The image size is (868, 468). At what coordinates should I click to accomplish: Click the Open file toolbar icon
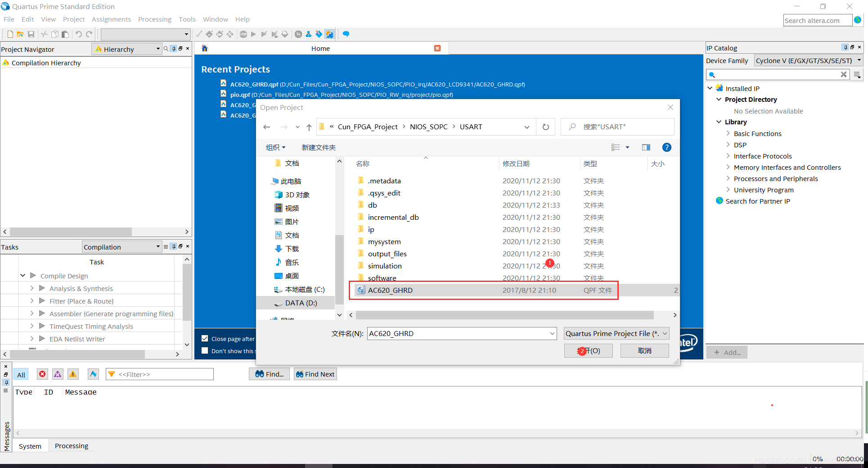point(20,34)
